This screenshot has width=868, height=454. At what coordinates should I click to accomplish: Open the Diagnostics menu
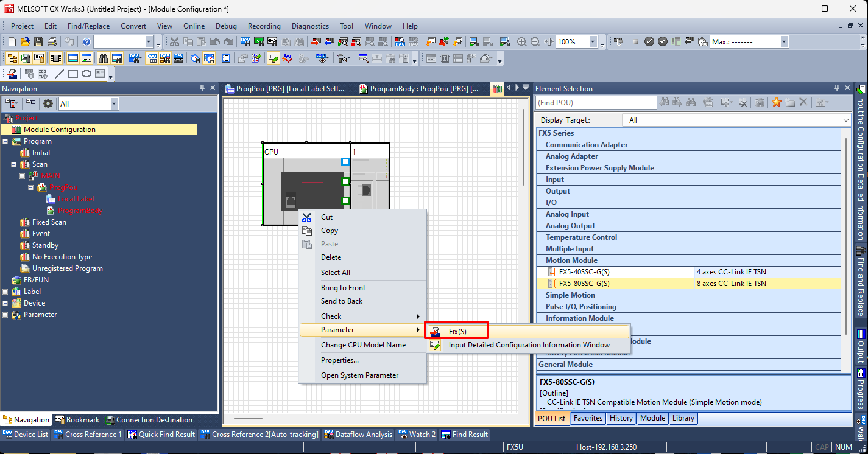pyautogui.click(x=310, y=26)
